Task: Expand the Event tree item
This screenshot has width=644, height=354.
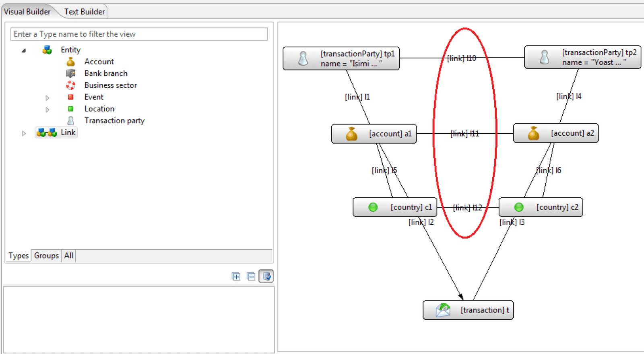Action: coord(47,97)
